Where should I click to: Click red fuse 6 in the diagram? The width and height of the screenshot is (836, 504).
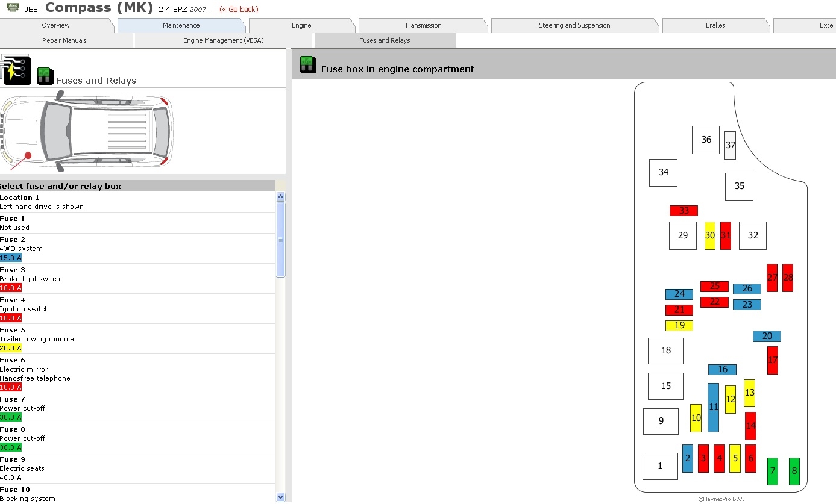750,458
